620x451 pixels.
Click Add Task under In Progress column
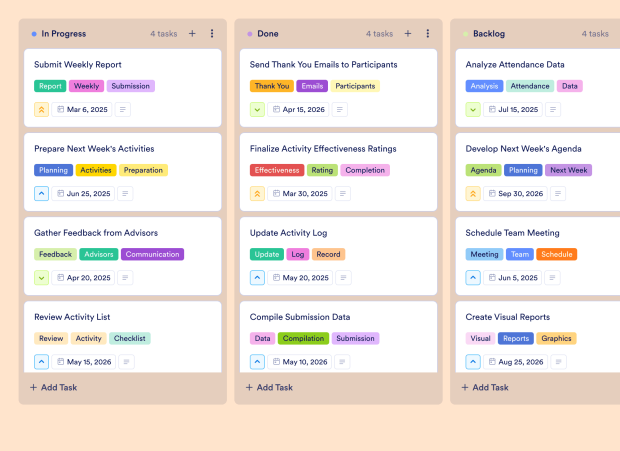coord(54,387)
